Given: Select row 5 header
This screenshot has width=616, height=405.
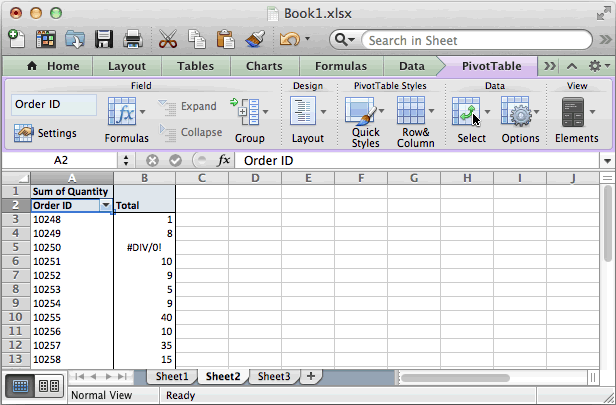Looking at the screenshot, I should 16,247.
